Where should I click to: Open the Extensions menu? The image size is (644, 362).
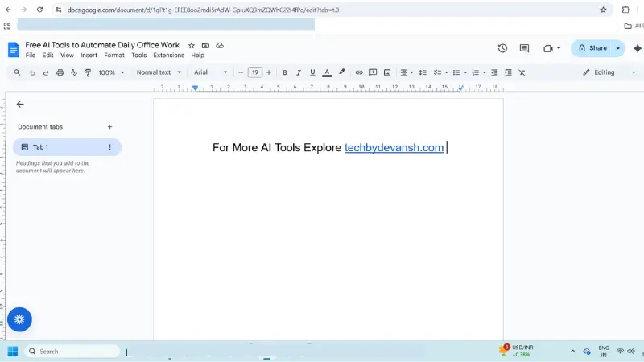pyautogui.click(x=169, y=55)
